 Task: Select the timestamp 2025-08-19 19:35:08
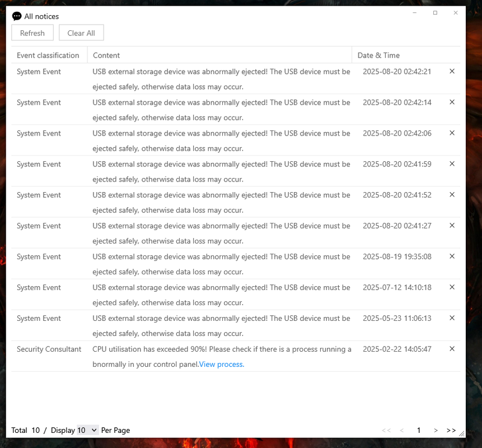coord(397,256)
